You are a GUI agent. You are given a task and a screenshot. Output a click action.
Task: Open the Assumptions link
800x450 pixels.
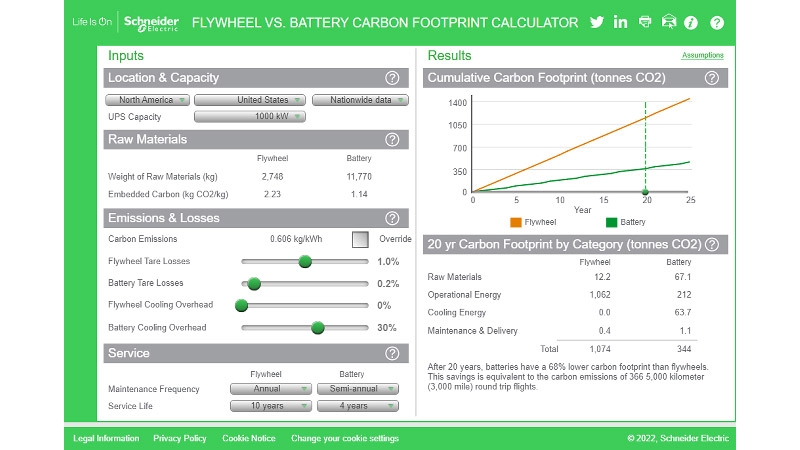click(x=703, y=56)
